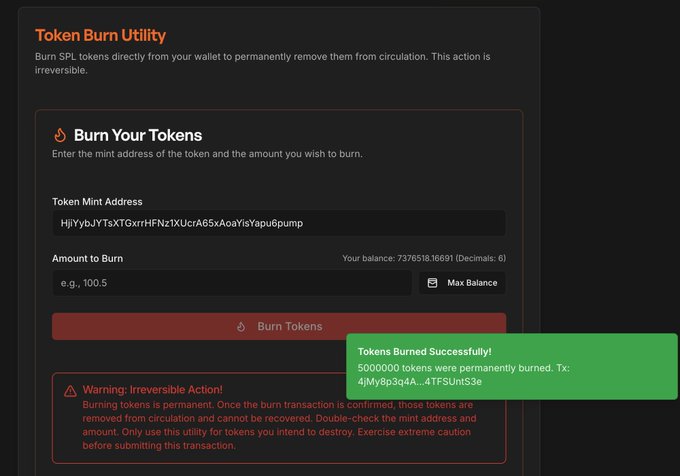Fill the maximum wallet balance via Max Balance button

(462, 283)
